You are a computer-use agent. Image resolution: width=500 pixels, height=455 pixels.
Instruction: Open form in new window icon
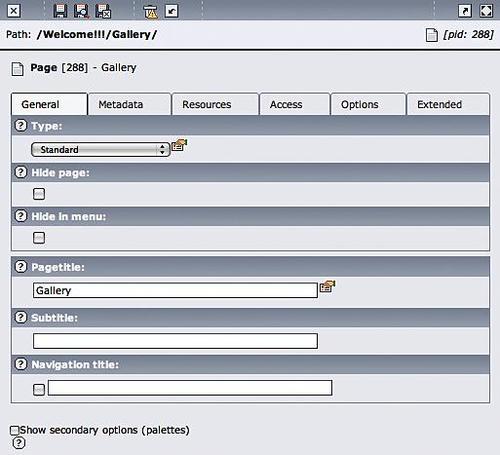tap(465, 11)
